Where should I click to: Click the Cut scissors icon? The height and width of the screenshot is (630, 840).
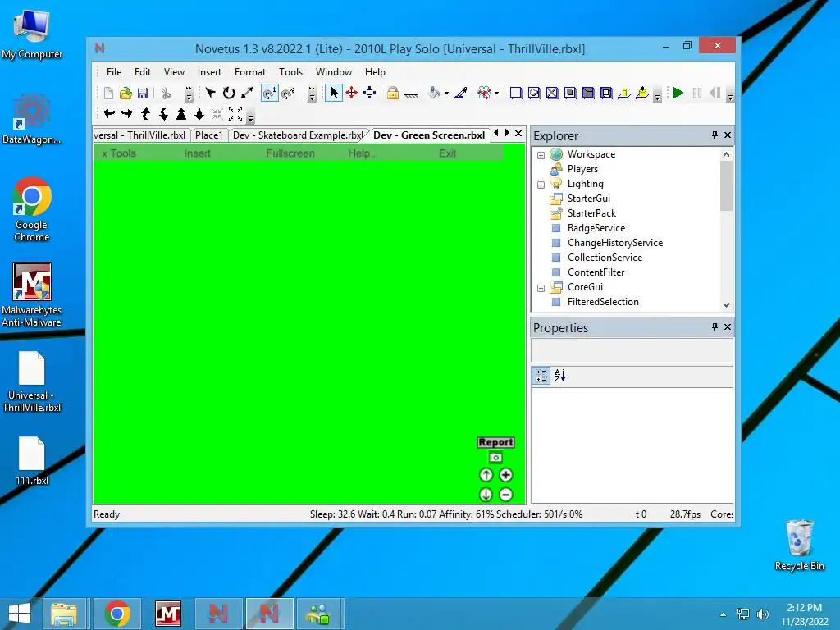[x=166, y=94]
